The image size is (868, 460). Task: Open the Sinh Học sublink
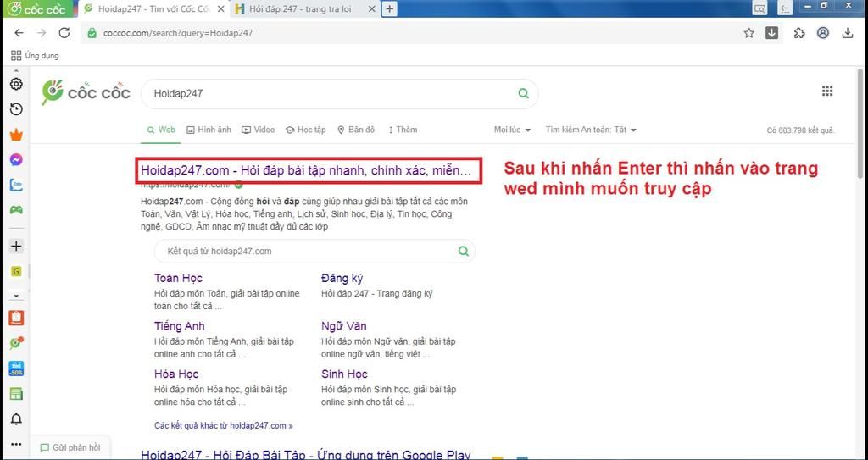[x=344, y=374]
